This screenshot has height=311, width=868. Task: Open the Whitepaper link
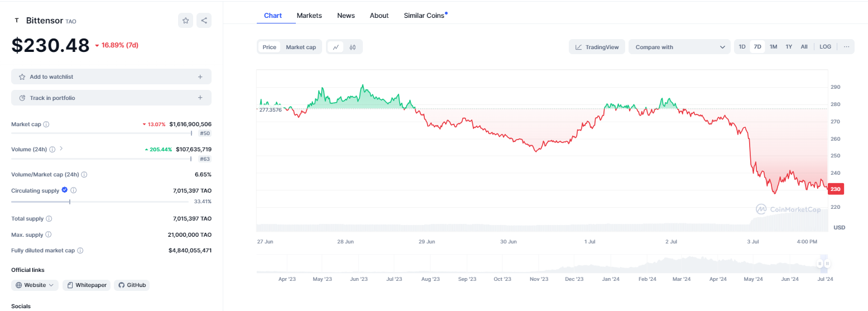(x=87, y=285)
